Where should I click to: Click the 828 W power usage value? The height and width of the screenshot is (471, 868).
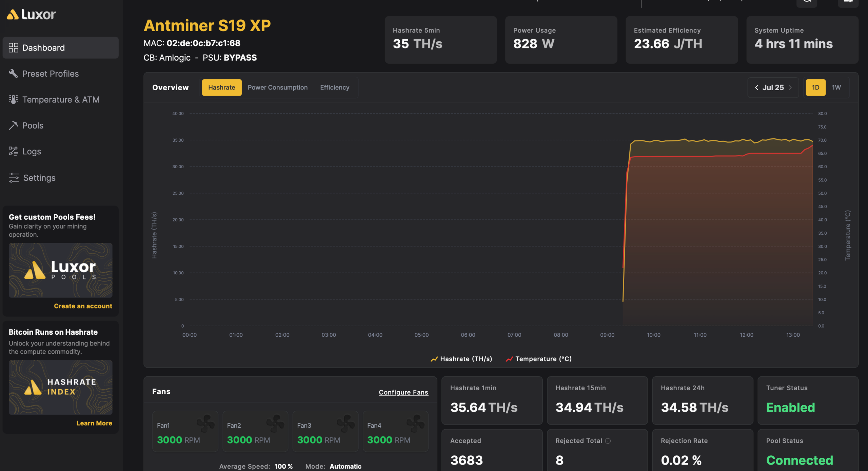[534, 44]
